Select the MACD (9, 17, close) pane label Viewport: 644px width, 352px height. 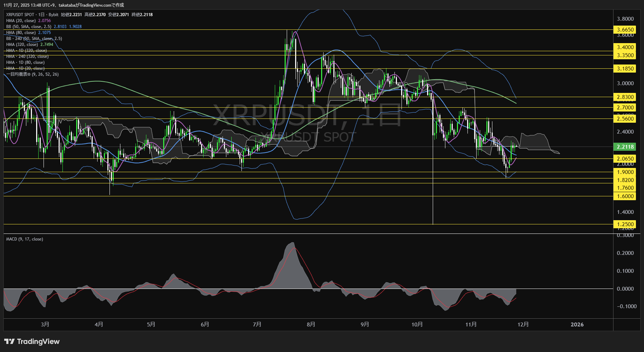click(x=24, y=239)
